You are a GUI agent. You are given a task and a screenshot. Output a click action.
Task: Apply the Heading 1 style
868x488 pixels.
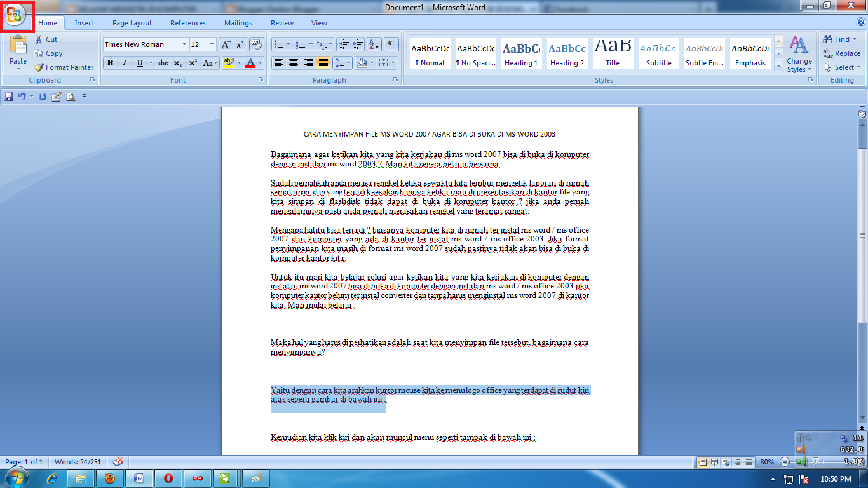pos(521,53)
